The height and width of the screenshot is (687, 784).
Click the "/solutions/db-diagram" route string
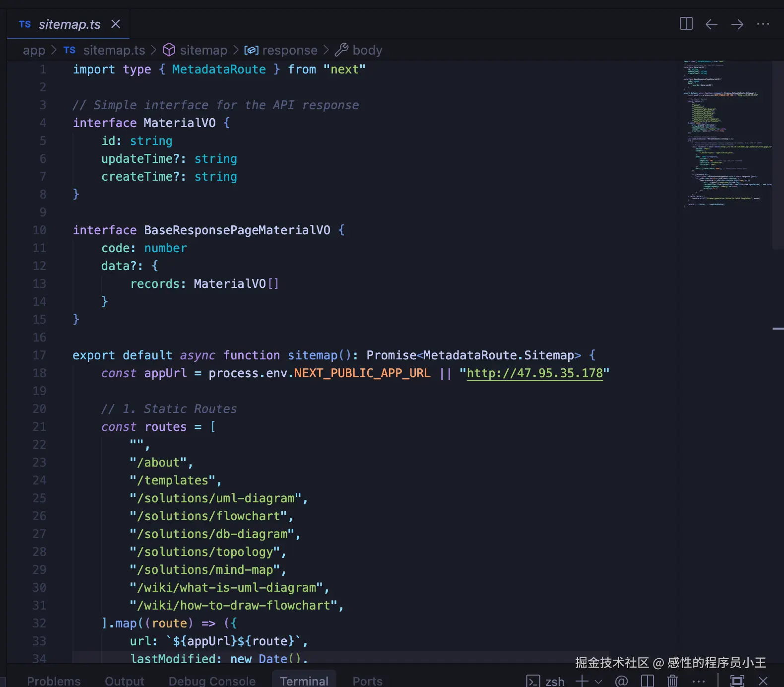(212, 534)
